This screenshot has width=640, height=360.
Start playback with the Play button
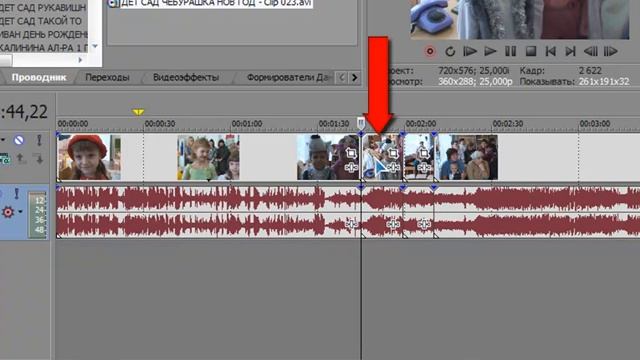click(490, 51)
